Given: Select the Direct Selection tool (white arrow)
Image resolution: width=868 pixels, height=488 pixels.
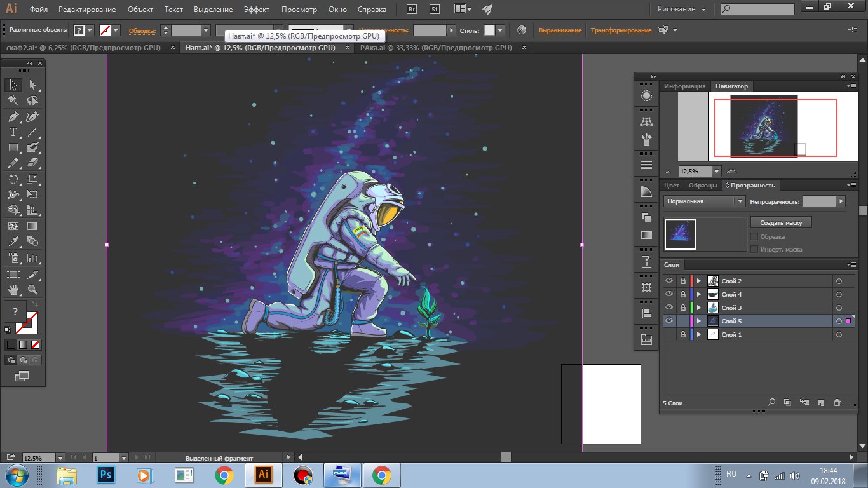Looking at the screenshot, I should tap(32, 85).
